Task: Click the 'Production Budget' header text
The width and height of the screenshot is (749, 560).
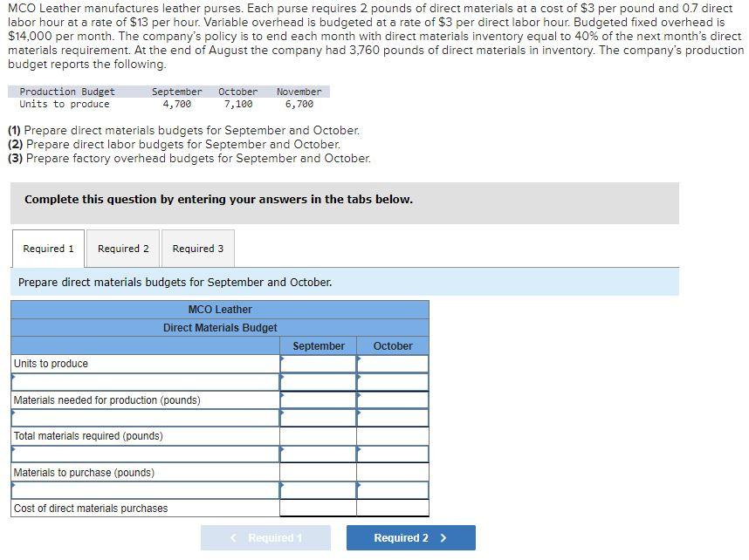Action: 67,92
